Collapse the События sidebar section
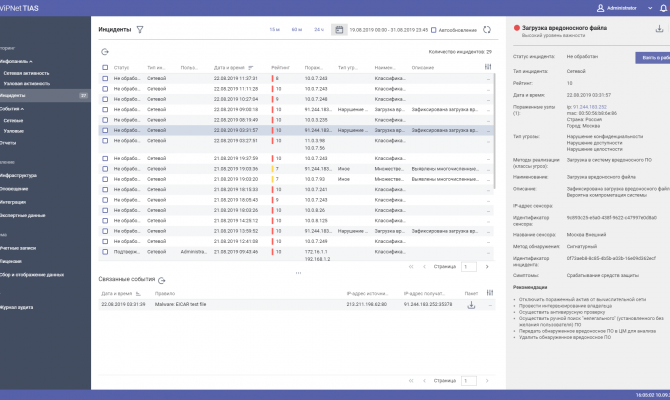670x400 pixels. (x=22, y=109)
